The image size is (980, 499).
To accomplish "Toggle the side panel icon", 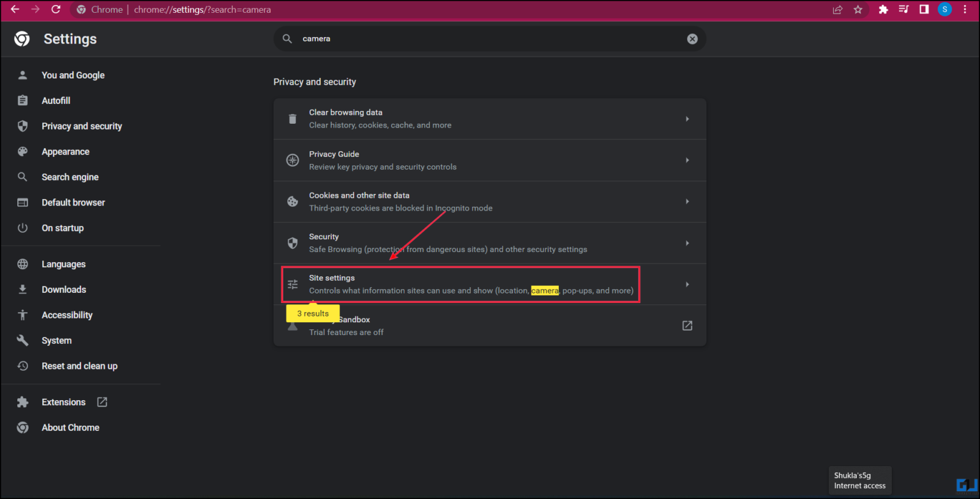I will 923,10.
